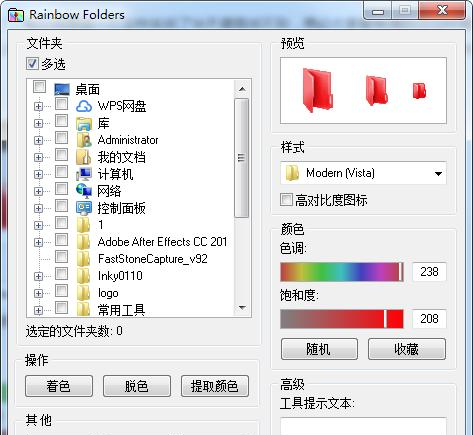This screenshot has width=473, height=435.
Task: Click the 提取颜色 extract color button
Action: tap(215, 386)
